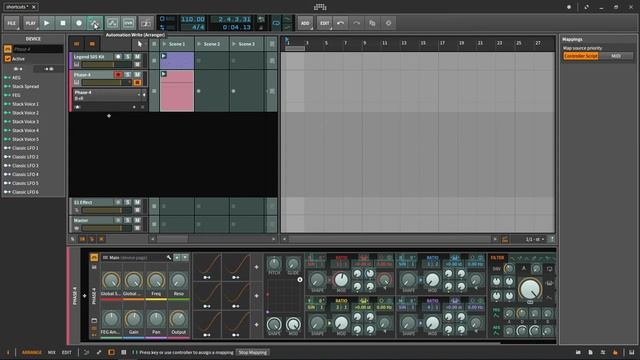
Task: Select Controller Script mapping priority
Action: 581,56
